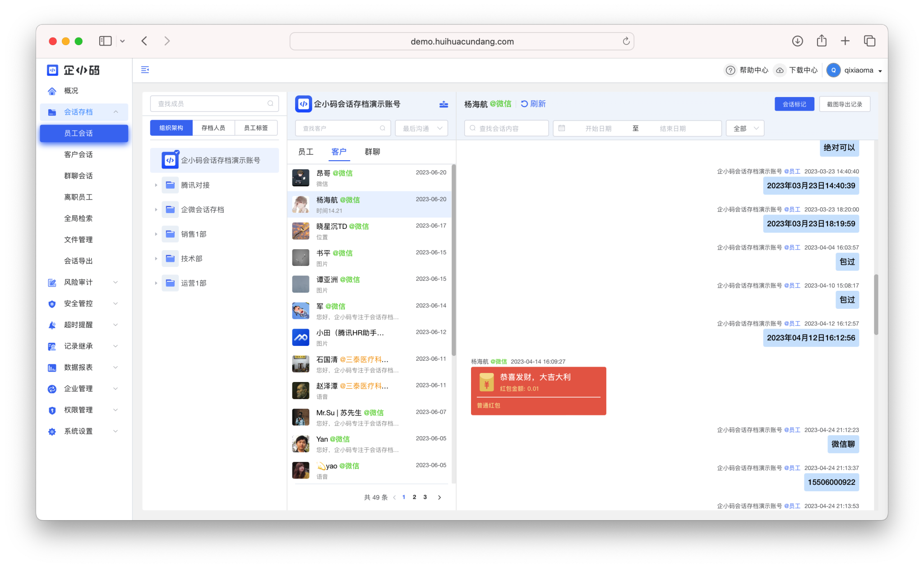This screenshot has height=568, width=924.
Task: Switch to the 员工标签 tab
Action: coord(256,128)
